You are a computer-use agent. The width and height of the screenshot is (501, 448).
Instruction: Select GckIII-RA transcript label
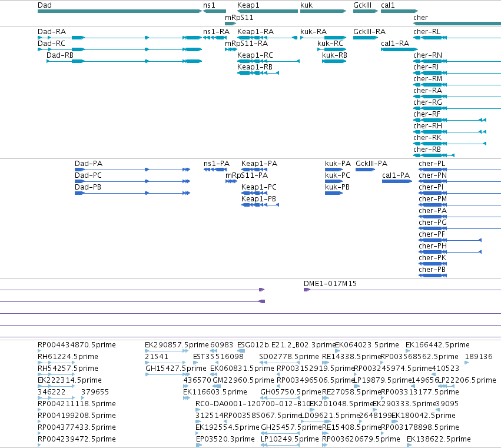tap(369, 32)
